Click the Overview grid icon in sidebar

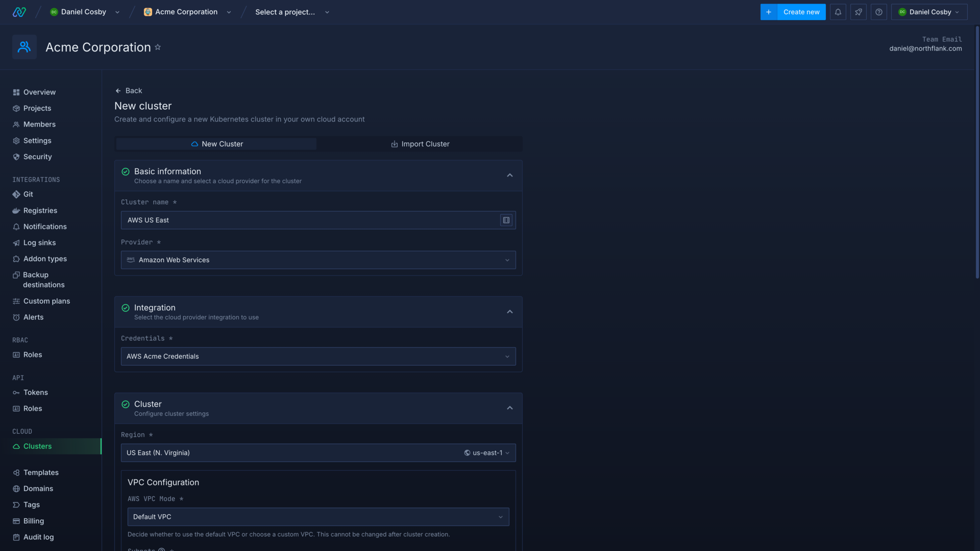[16, 92]
